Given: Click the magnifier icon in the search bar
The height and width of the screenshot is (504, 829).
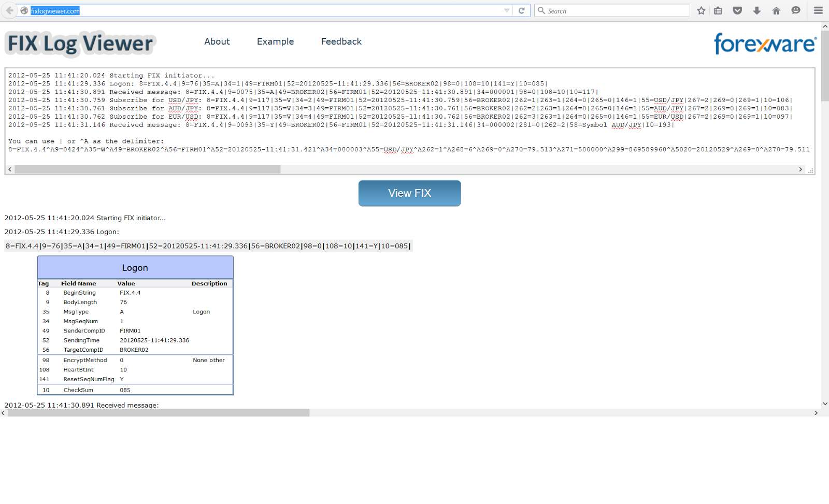Looking at the screenshot, I should (541, 10).
